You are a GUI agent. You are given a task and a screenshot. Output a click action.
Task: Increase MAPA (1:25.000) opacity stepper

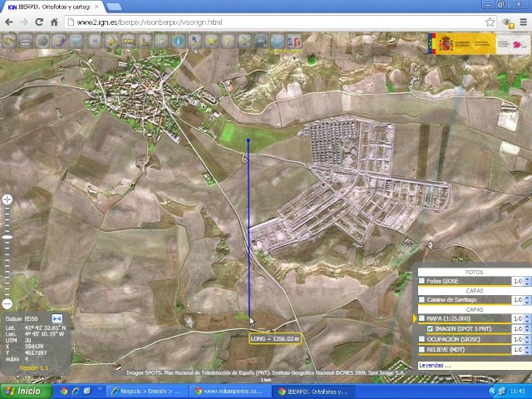click(x=527, y=316)
